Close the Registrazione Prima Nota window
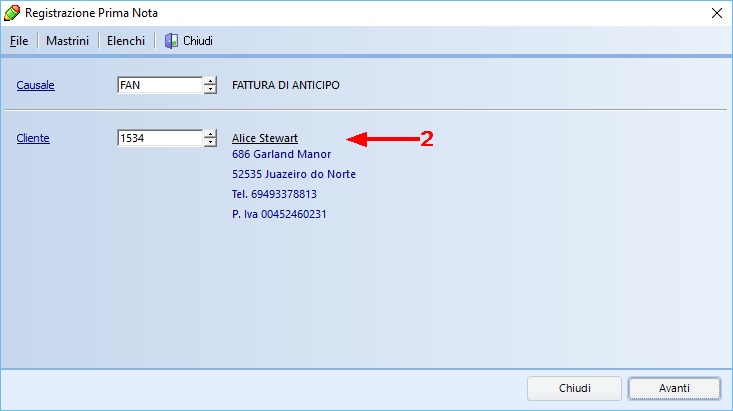The width and height of the screenshot is (733, 411). click(716, 13)
